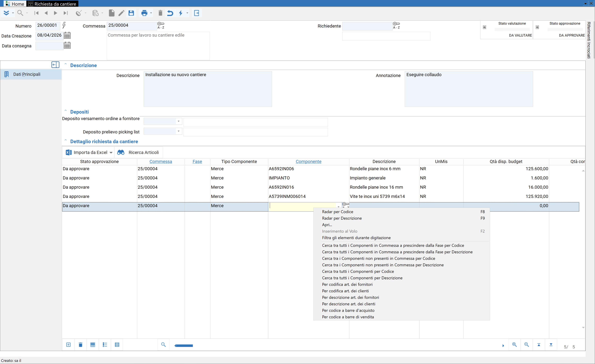Viewport: 595px width, 364px height.
Task: Click the grid horizontal scrollbar thumb
Action: (x=184, y=346)
